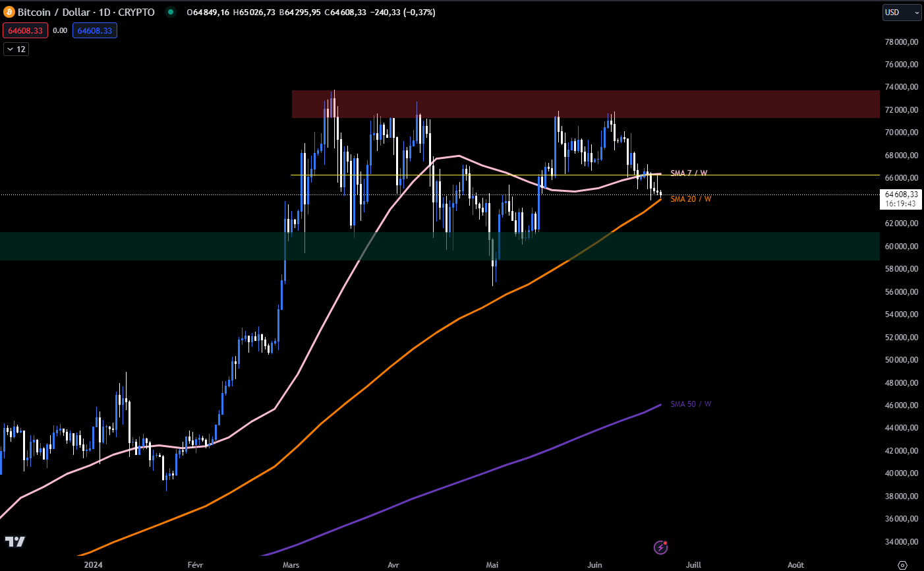924x571 pixels.
Task: Select the red resistance zone rectangle
Action: (x=585, y=104)
